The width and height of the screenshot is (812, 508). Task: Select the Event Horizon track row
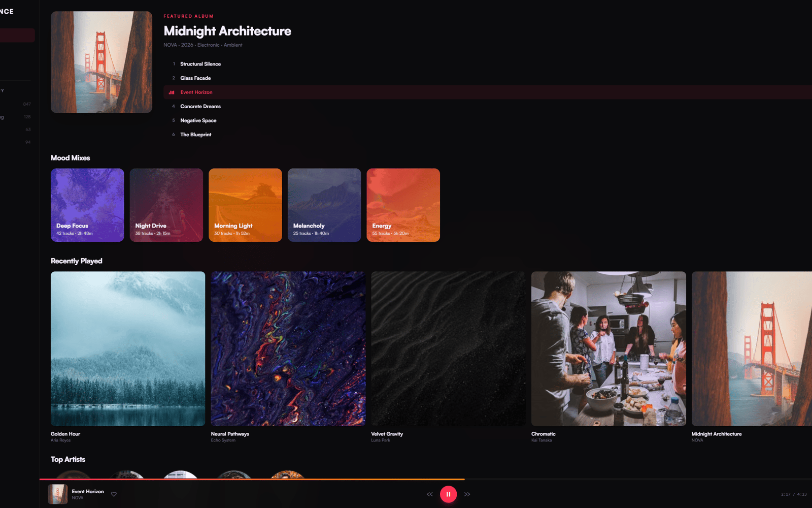[488, 92]
